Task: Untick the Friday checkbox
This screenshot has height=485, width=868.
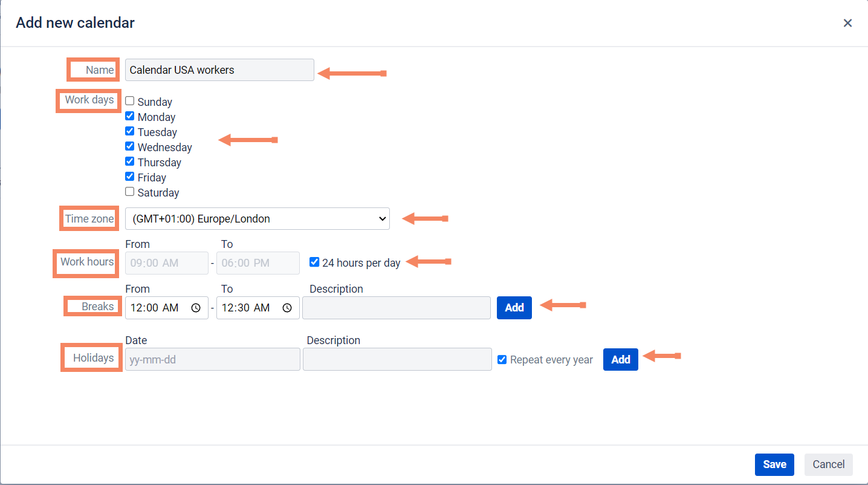Action: point(130,177)
